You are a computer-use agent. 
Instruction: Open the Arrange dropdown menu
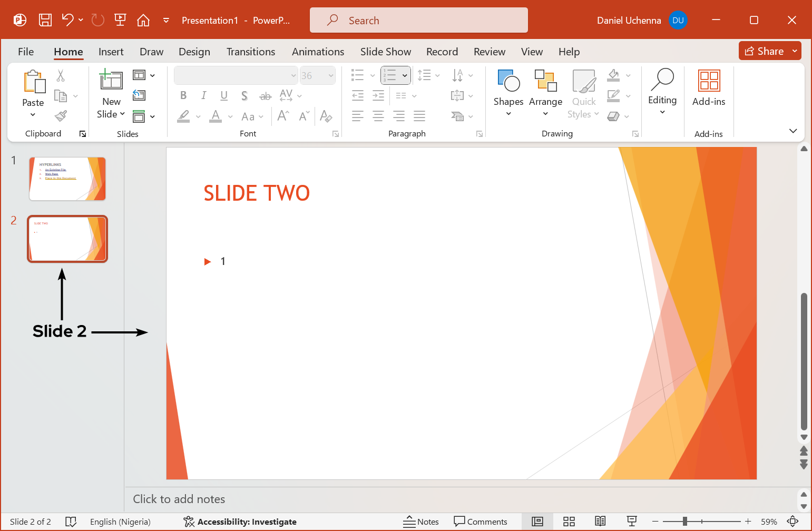545,93
